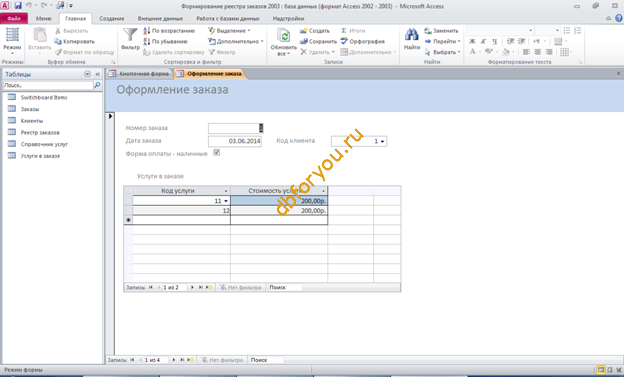Open Код услуги 11 dropdown arrow
This screenshot has height=377, width=624.
226,201
